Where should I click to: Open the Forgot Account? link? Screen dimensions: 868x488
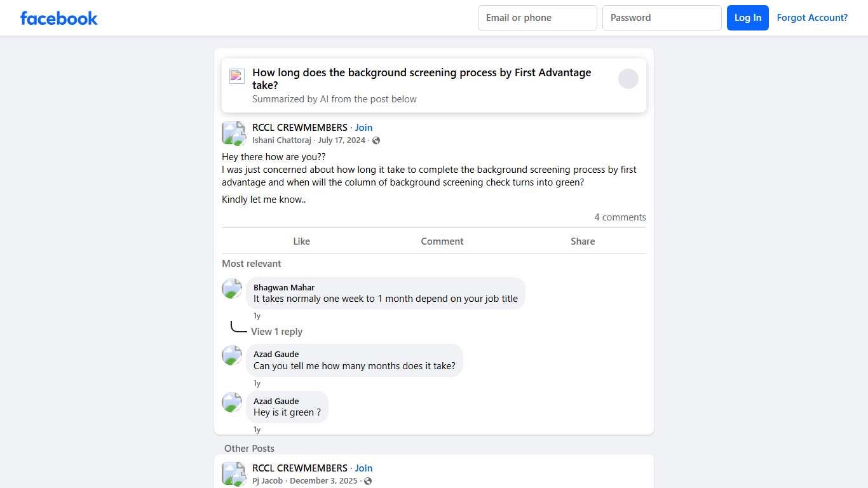pos(812,18)
